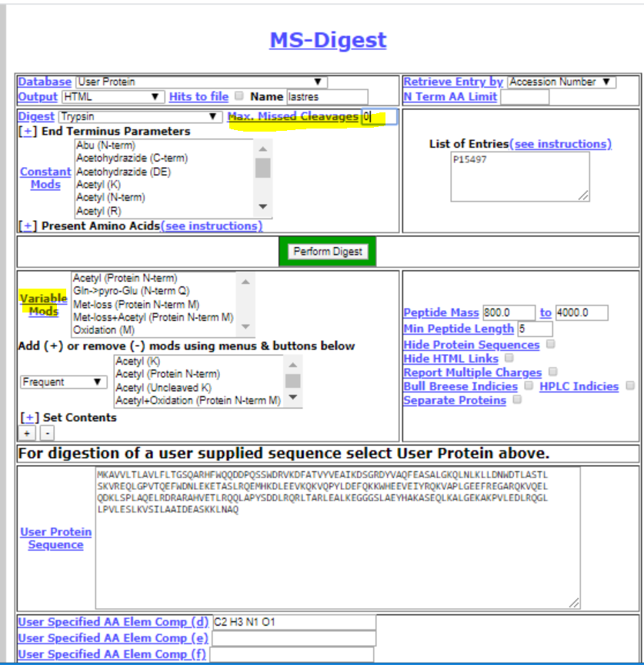This screenshot has height=665, width=644.
Task: Open the Frequent mods category dropdown
Action: pyautogui.click(x=64, y=382)
